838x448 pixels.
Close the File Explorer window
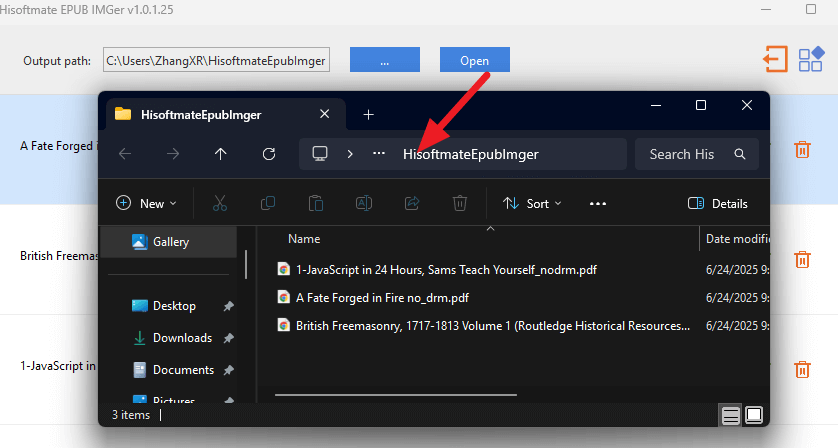click(747, 105)
